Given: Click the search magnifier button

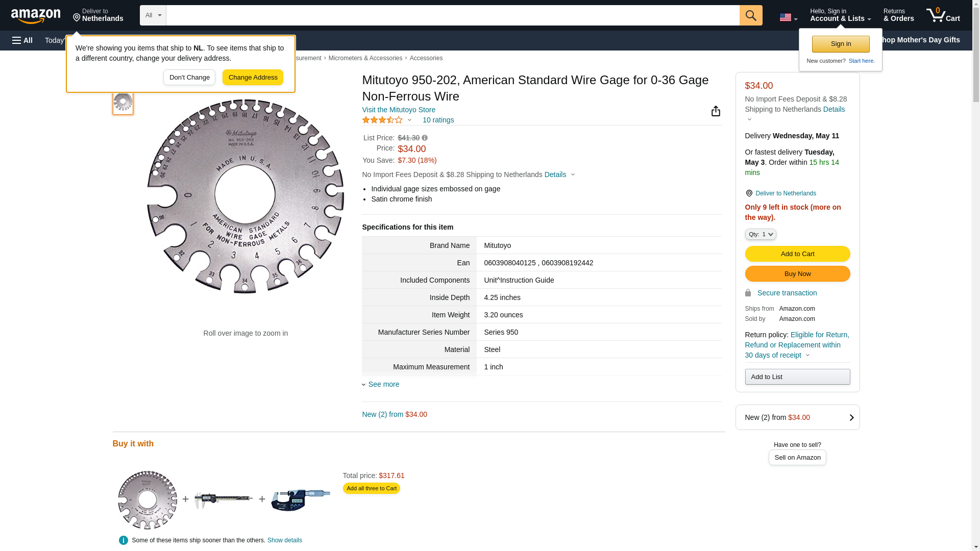Looking at the screenshot, I should pos(750,15).
